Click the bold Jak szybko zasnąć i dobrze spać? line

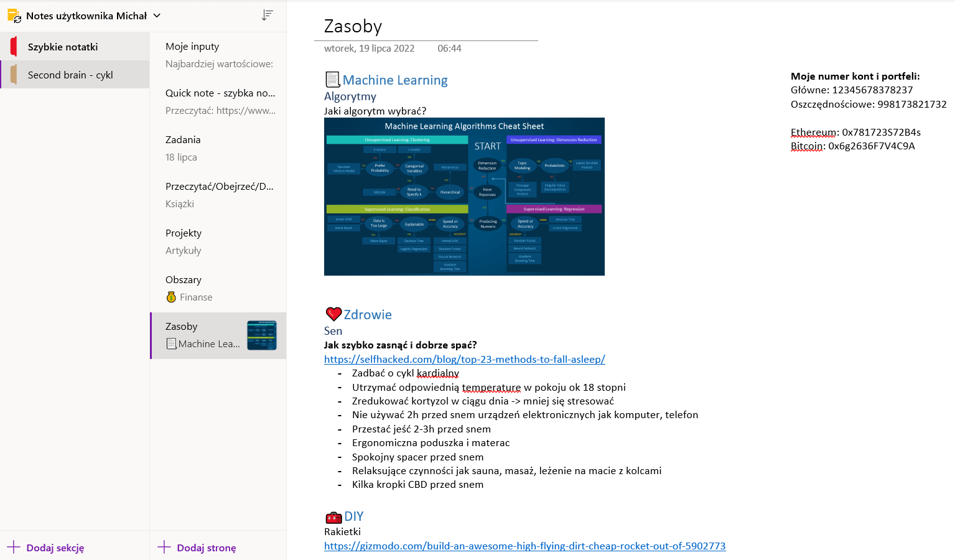point(401,345)
